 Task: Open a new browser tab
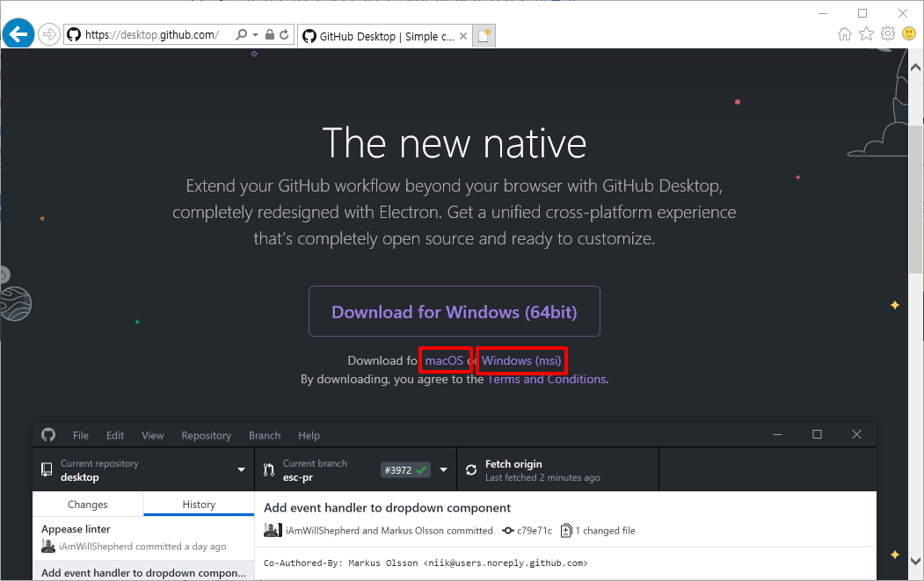coord(484,36)
